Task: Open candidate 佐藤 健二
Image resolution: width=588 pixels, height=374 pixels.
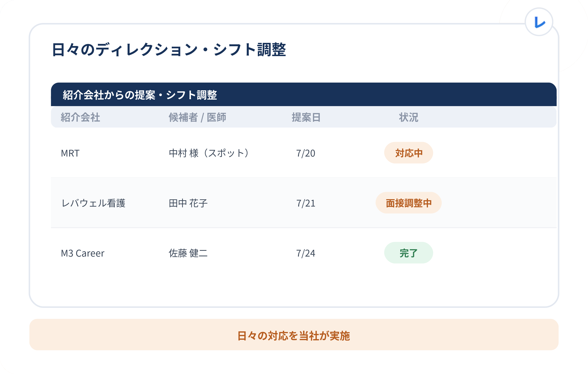Action: (188, 253)
